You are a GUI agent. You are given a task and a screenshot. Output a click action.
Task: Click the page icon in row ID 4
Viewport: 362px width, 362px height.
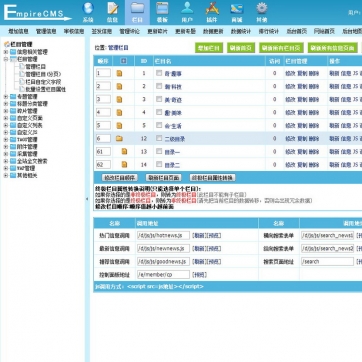pyautogui.click(x=119, y=113)
